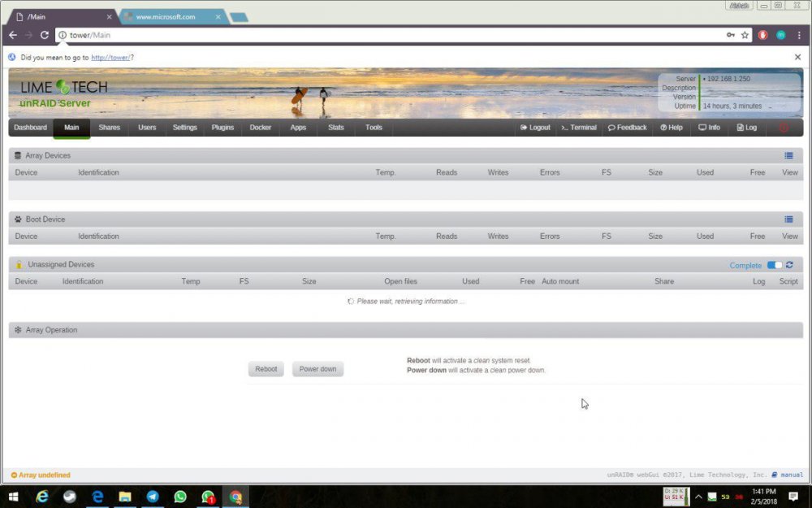
Task: Click the Power down button
Action: [318, 369]
